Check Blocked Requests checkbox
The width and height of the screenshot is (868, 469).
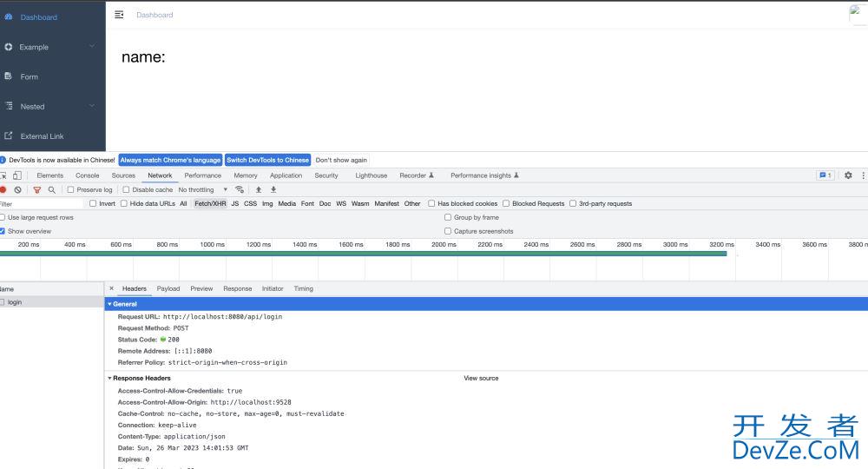(x=506, y=204)
